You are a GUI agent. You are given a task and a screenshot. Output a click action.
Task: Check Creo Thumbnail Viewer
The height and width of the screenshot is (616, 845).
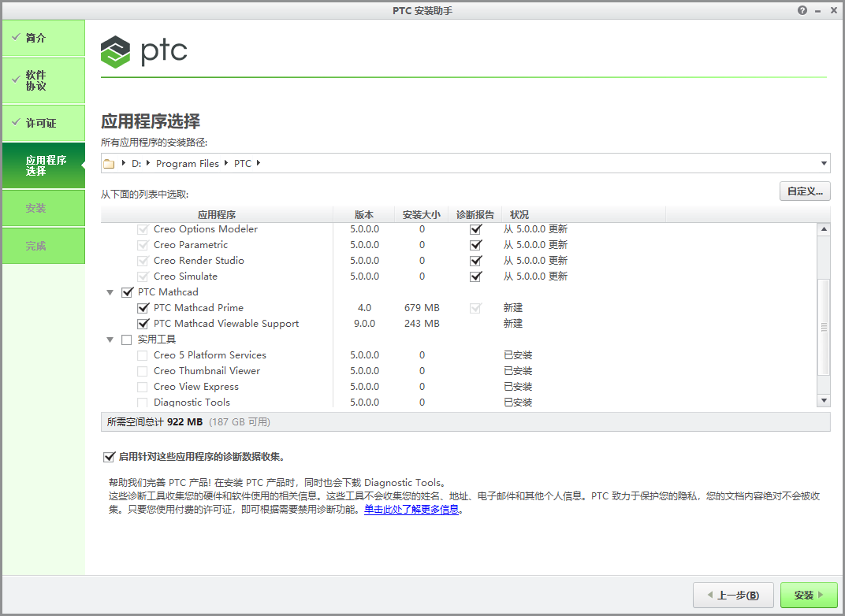tap(142, 371)
